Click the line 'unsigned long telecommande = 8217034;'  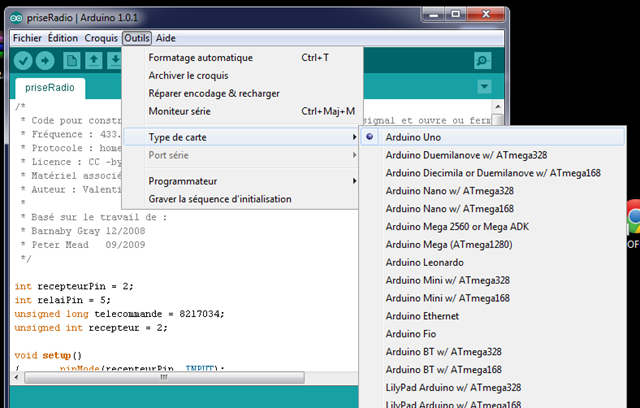[x=119, y=314]
